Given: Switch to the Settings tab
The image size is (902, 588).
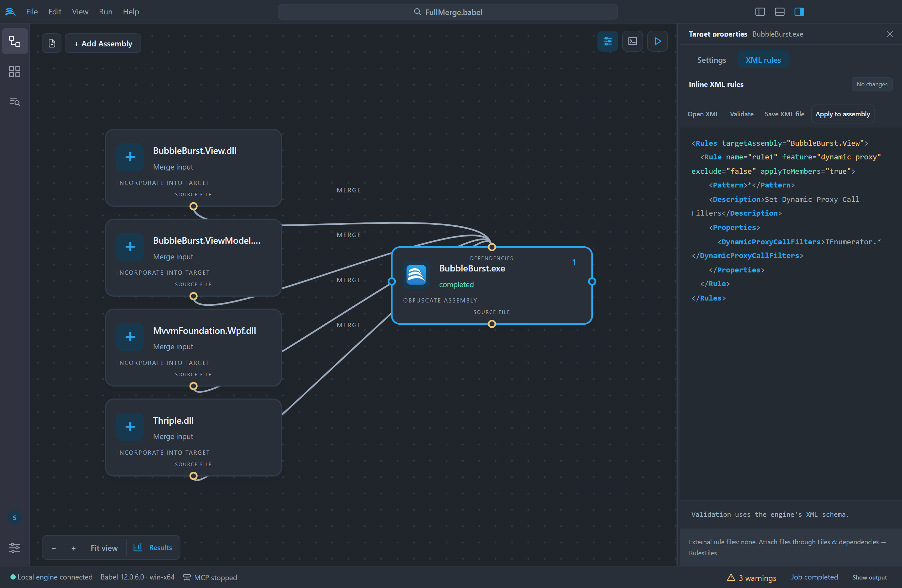Looking at the screenshot, I should click(711, 60).
